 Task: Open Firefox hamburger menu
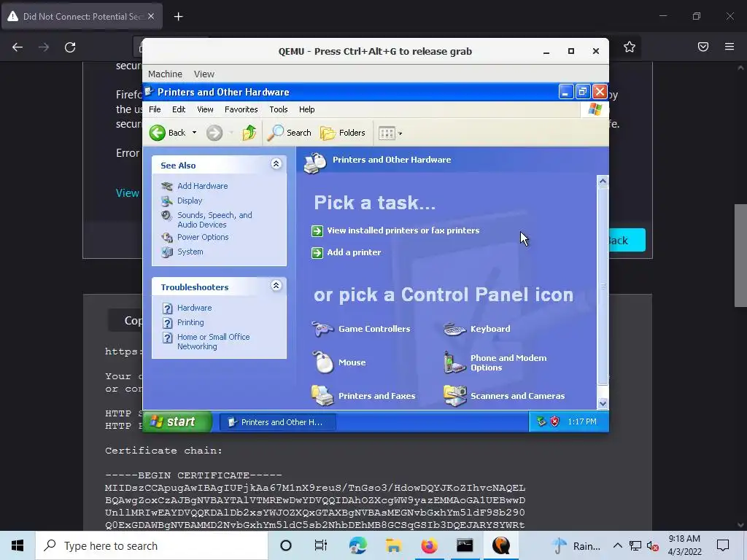coord(729,47)
